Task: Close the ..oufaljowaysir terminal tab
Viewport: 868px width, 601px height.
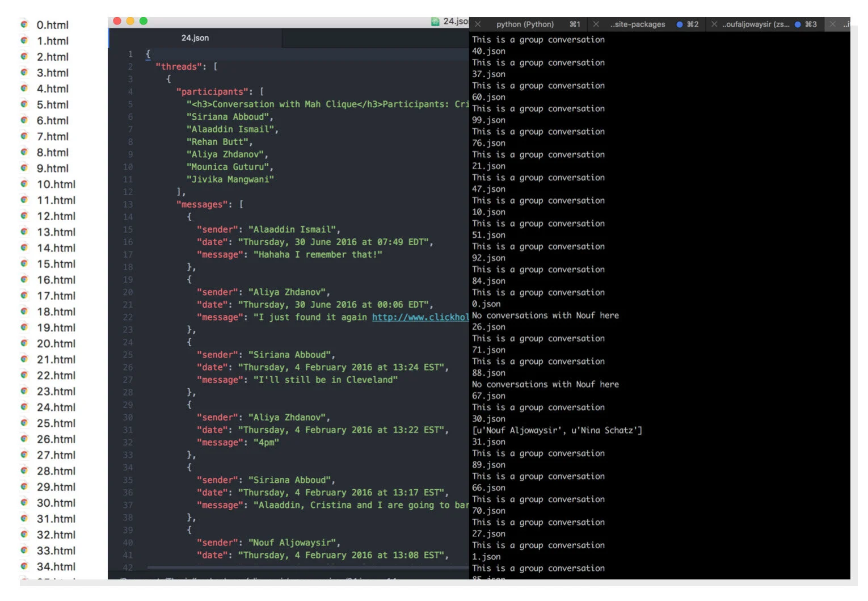Action: [x=714, y=24]
